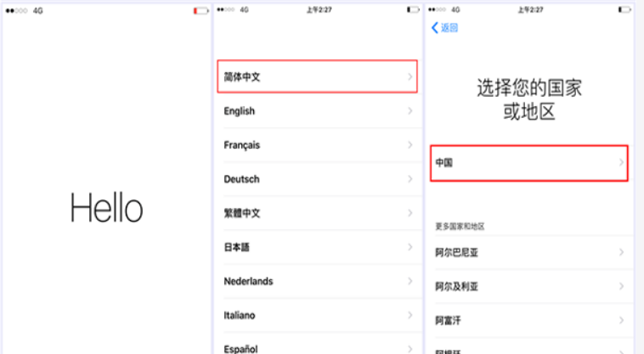Choose 繁體中文 from the language list

click(x=242, y=213)
